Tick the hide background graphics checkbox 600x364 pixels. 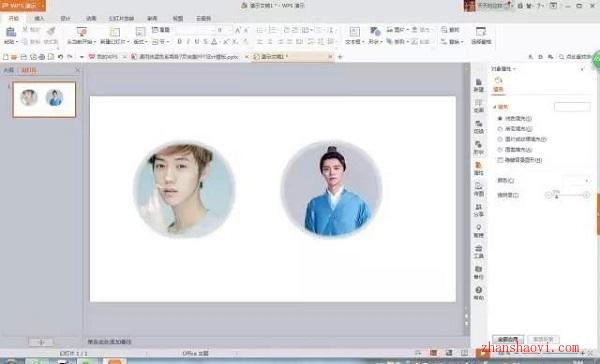click(500, 160)
